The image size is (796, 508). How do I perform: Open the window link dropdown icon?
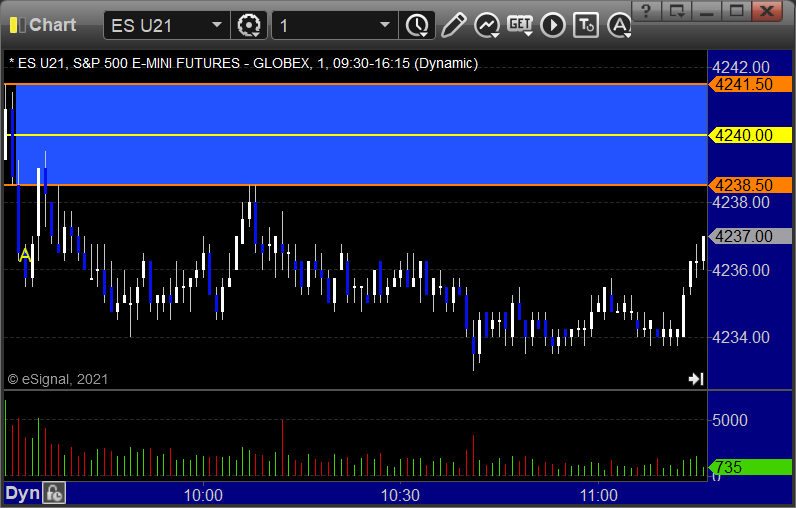(677, 11)
